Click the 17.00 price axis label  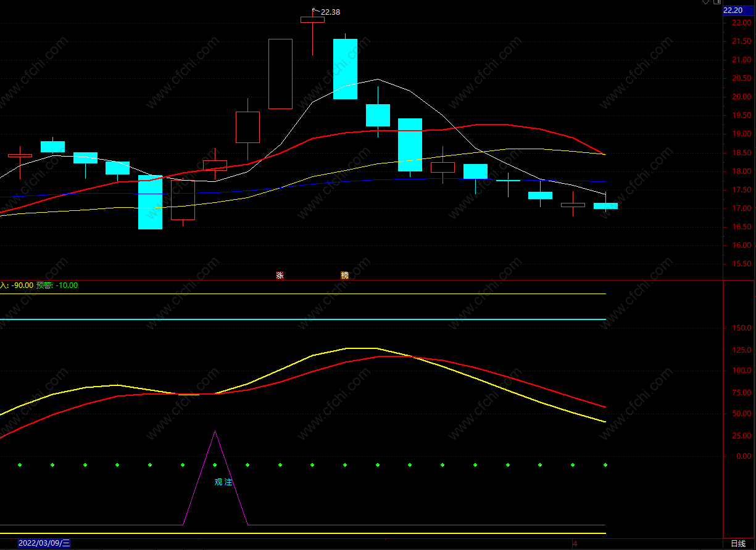tap(741, 208)
